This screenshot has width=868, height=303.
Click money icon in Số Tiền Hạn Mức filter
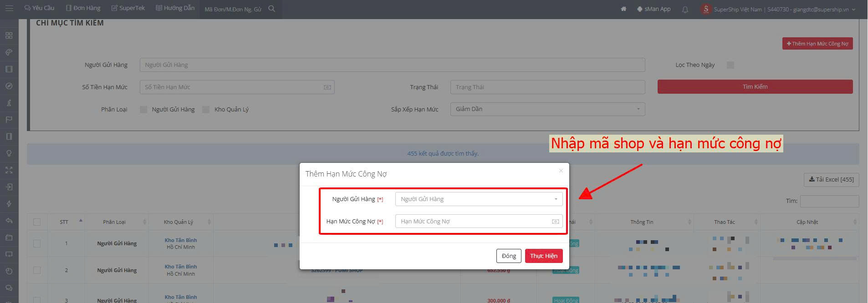tap(327, 87)
